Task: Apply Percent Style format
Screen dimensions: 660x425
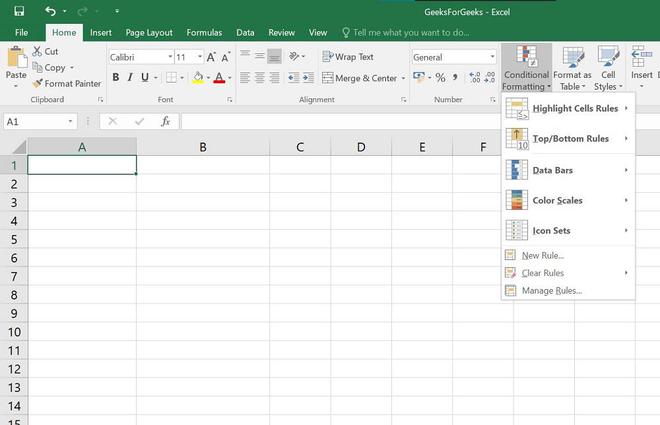Action: click(440, 77)
